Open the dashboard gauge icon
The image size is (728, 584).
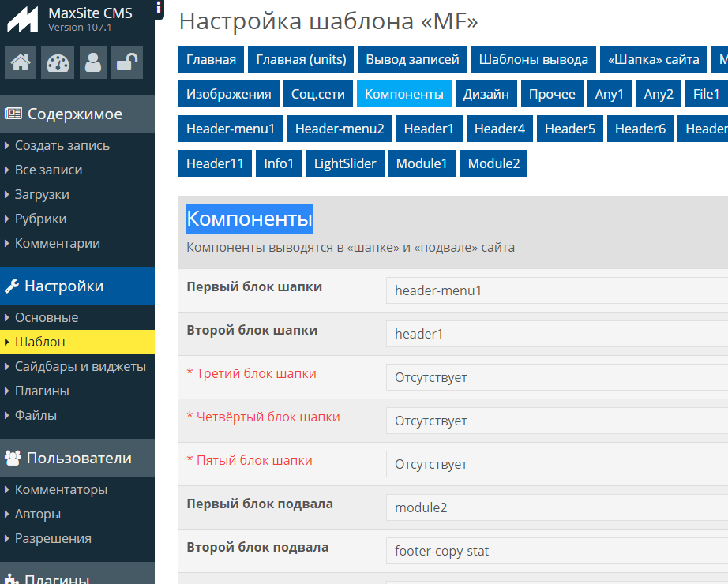pyautogui.click(x=57, y=63)
